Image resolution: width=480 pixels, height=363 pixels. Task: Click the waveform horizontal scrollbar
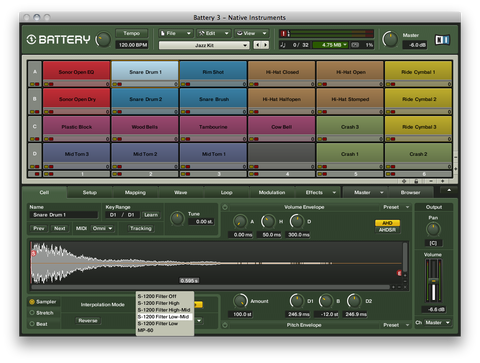click(x=211, y=287)
